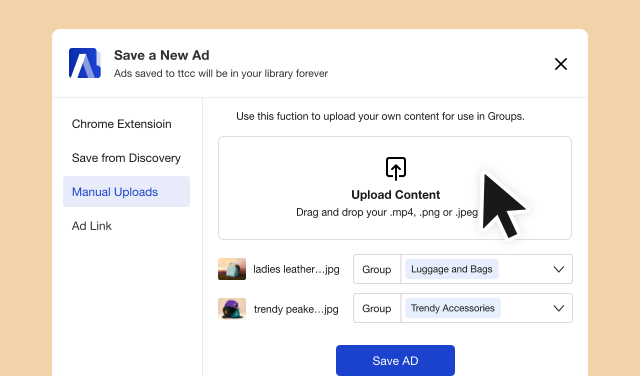Click the Luggage and Bags tag
This screenshot has width=640, height=376.
pyautogui.click(x=451, y=269)
